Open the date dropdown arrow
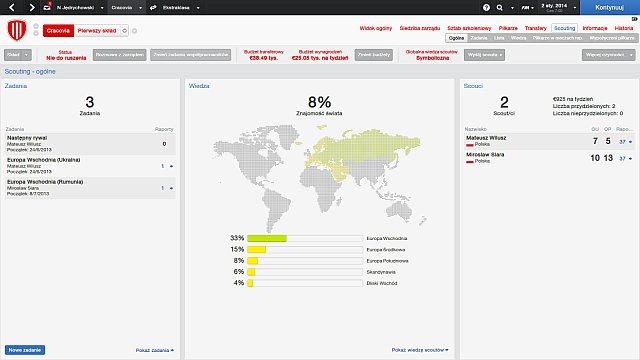This screenshot has height=360, width=640. (575, 8)
